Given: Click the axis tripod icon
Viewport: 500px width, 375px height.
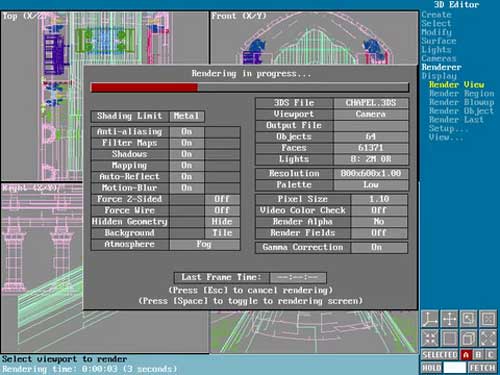Looking at the screenshot, I should point(430,319).
